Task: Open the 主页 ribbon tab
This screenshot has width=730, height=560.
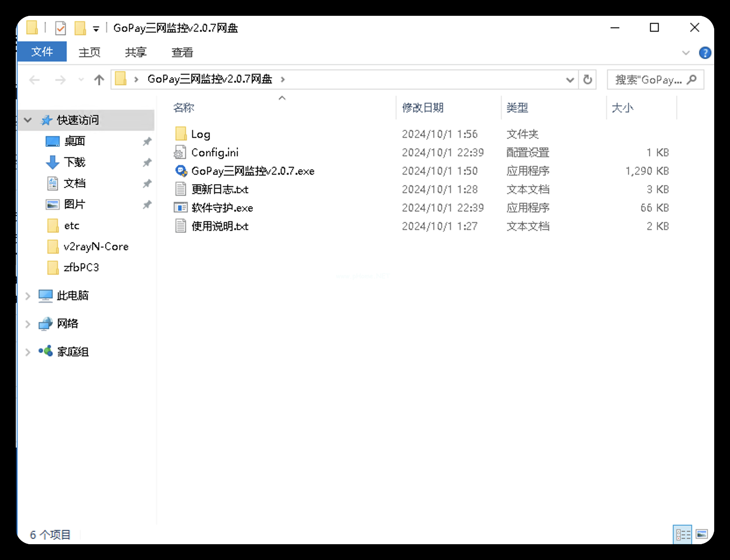Action: 89,52
